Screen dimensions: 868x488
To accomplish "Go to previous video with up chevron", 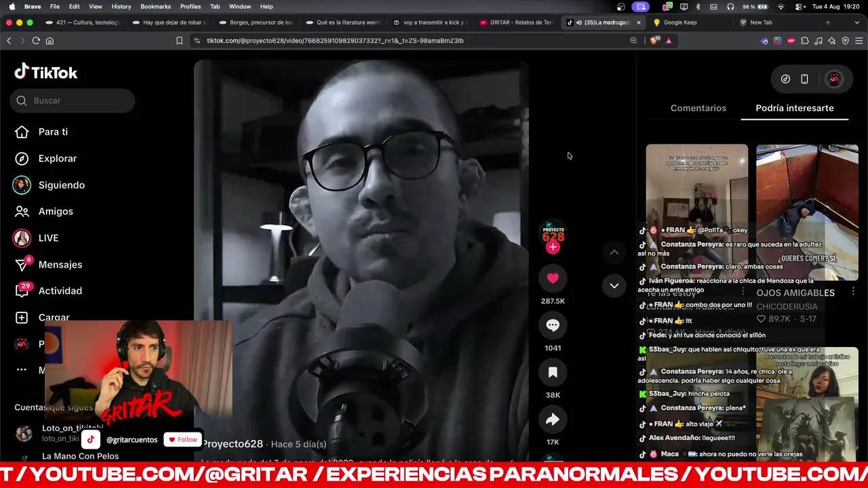I will (614, 252).
